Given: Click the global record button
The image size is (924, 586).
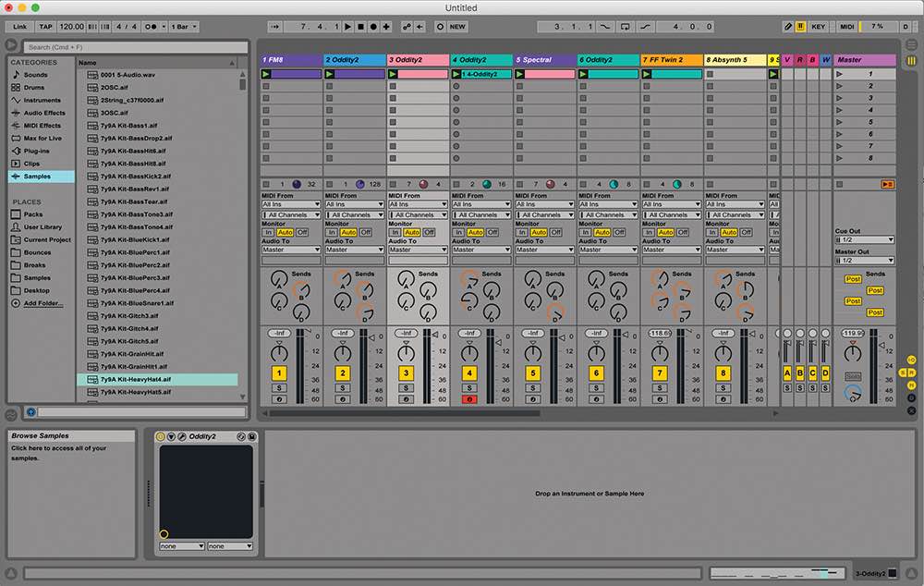Looking at the screenshot, I should click(x=372, y=27).
